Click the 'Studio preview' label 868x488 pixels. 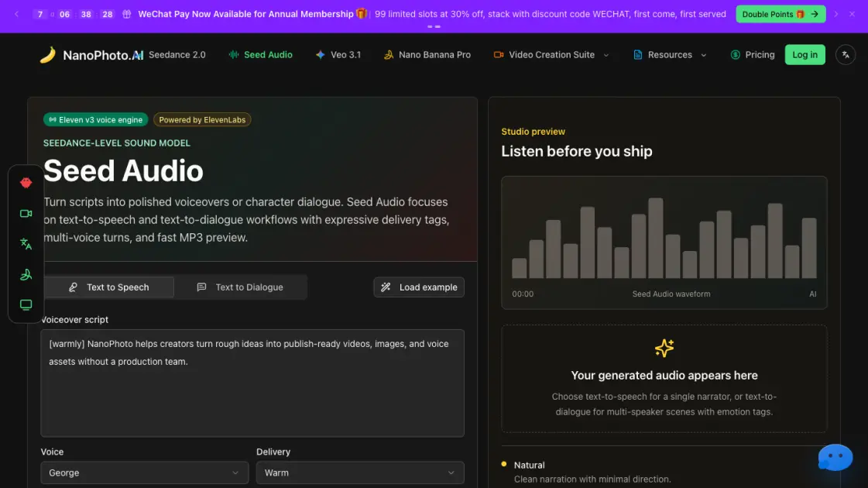(533, 131)
